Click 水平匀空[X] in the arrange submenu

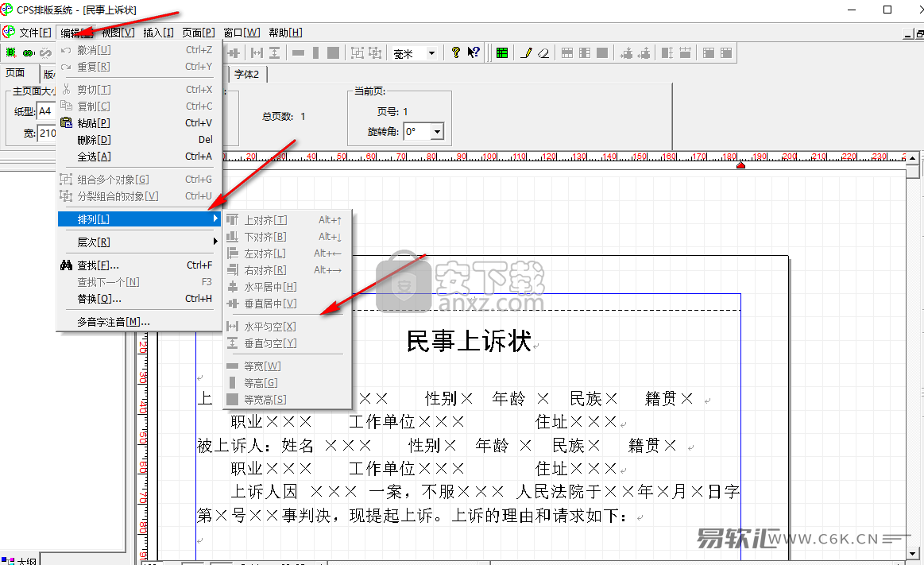287,326
